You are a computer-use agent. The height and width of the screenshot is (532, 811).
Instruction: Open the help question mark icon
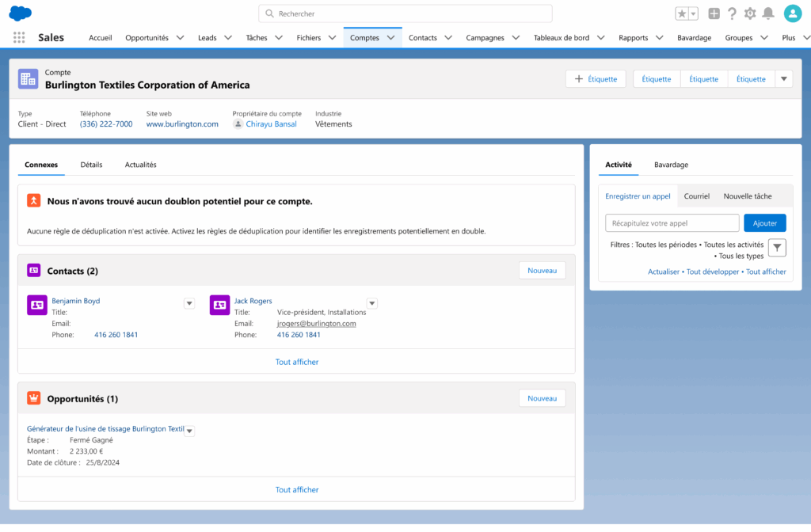pyautogui.click(x=732, y=14)
